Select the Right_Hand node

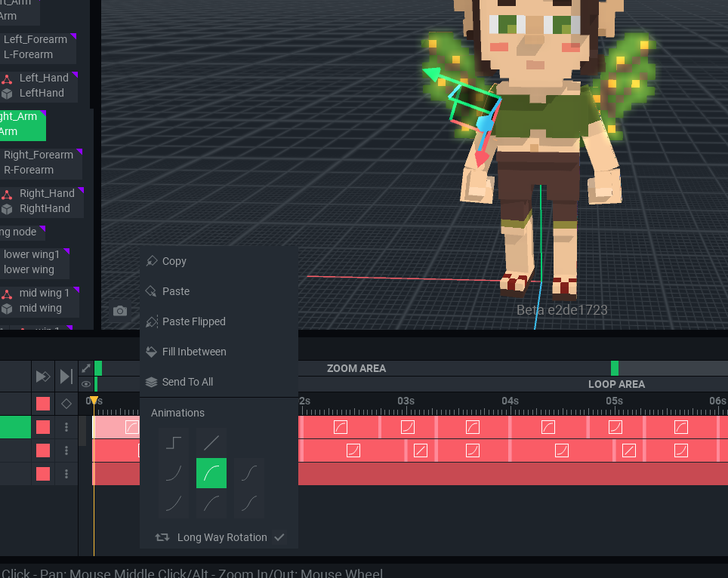[x=42, y=201]
